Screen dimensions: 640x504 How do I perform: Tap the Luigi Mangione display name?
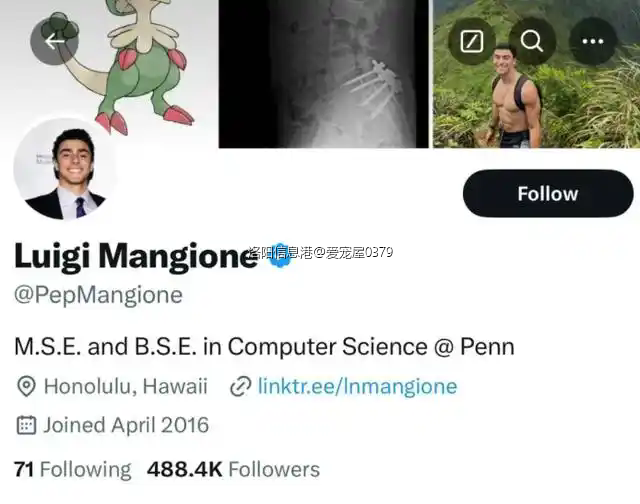[134, 256]
